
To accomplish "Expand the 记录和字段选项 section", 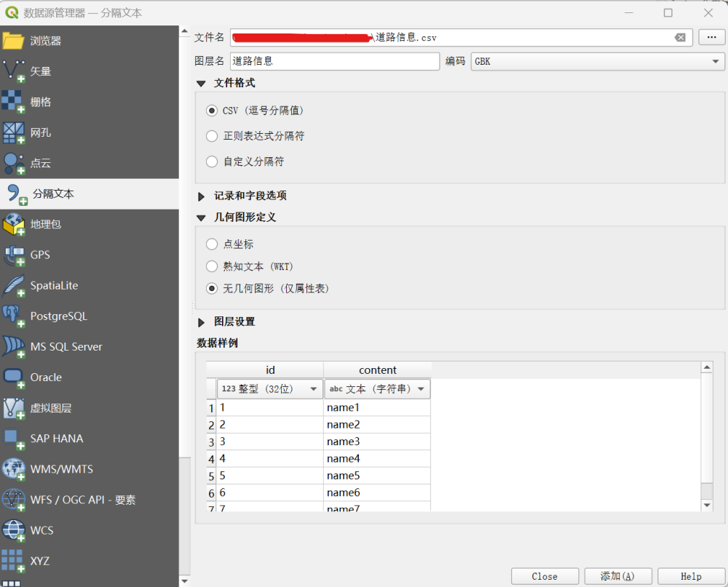I will 202,196.
